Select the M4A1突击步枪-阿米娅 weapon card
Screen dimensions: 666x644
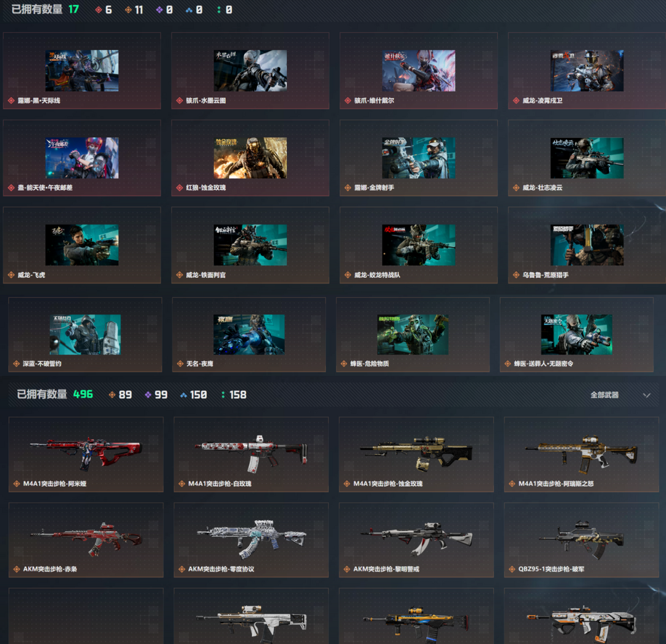tap(86, 454)
